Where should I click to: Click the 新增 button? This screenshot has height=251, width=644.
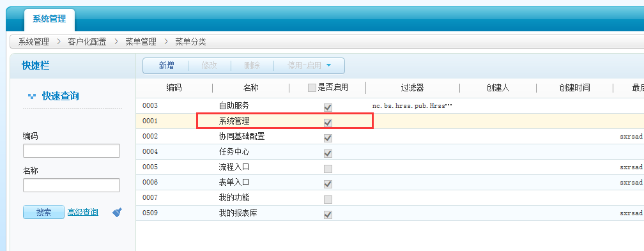click(166, 65)
